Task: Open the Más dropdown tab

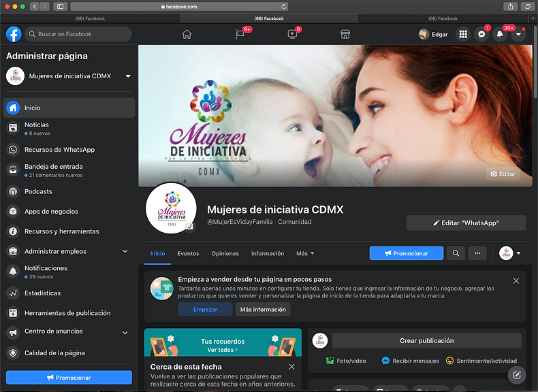Action: (305, 253)
